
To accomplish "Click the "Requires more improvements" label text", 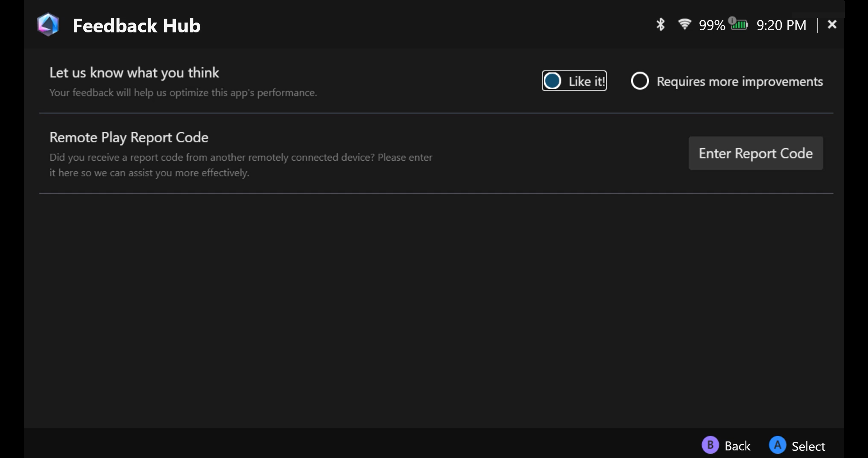I will pos(740,82).
